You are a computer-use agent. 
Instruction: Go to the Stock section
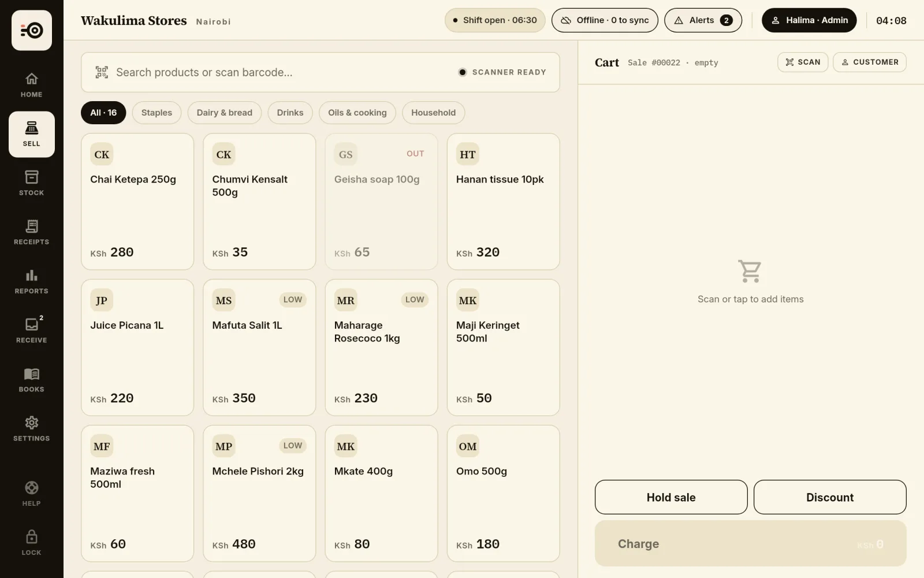32,183
